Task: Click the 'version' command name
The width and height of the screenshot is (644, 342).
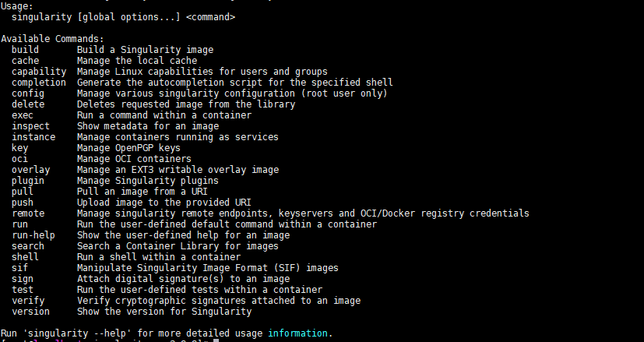Action: 30,311
